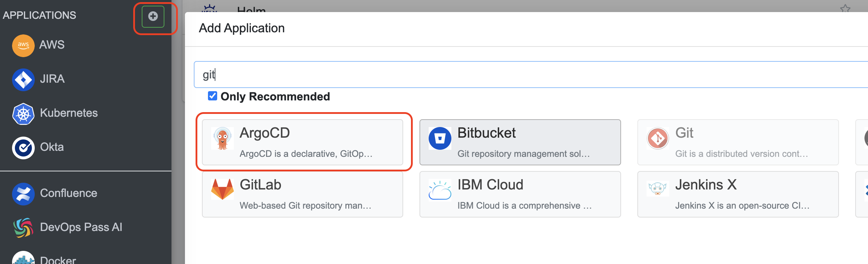
Task: Uncheck the Only Recommended checkbox
Action: [x=213, y=96]
